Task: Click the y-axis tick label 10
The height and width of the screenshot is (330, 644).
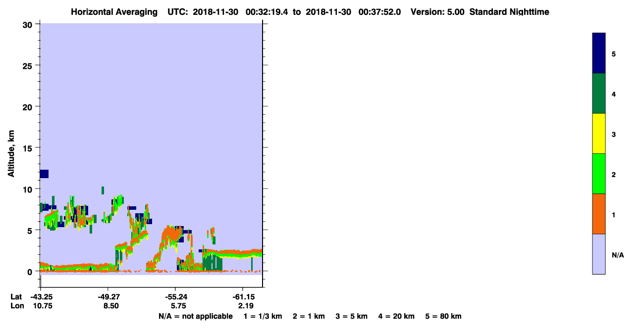Action: click(x=29, y=189)
